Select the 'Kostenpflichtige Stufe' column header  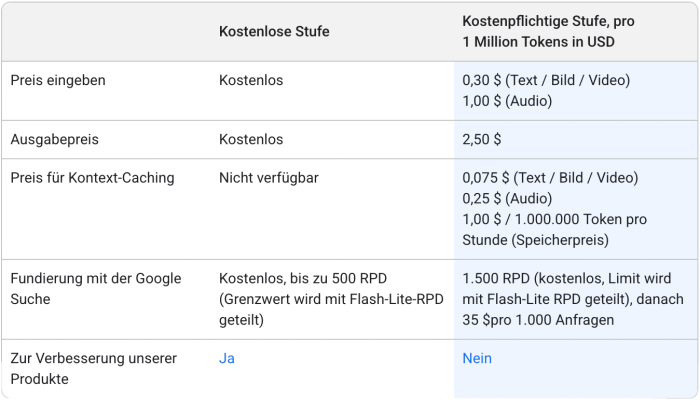[x=548, y=31]
